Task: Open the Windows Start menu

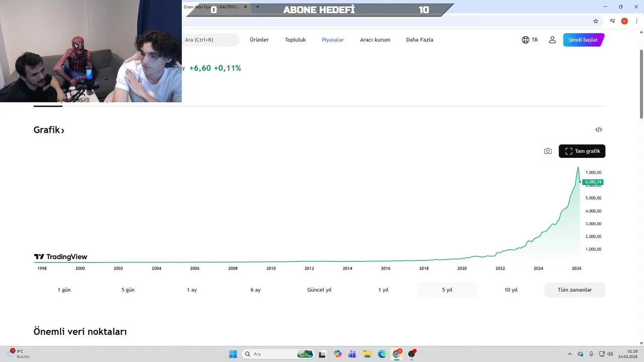Action: point(233,354)
